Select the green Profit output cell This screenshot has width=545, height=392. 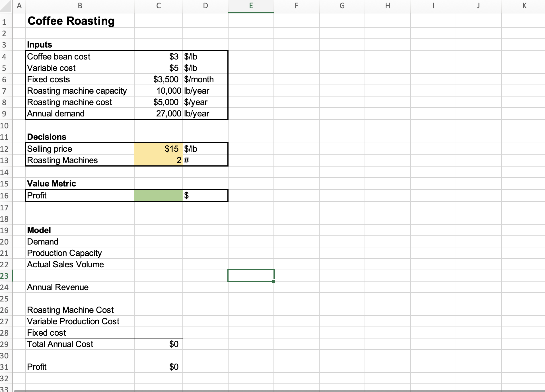click(159, 196)
